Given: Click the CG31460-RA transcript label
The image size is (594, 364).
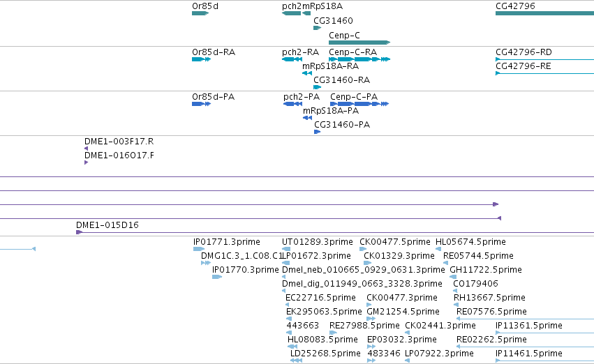Looking at the screenshot, I should pyautogui.click(x=342, y=80).
